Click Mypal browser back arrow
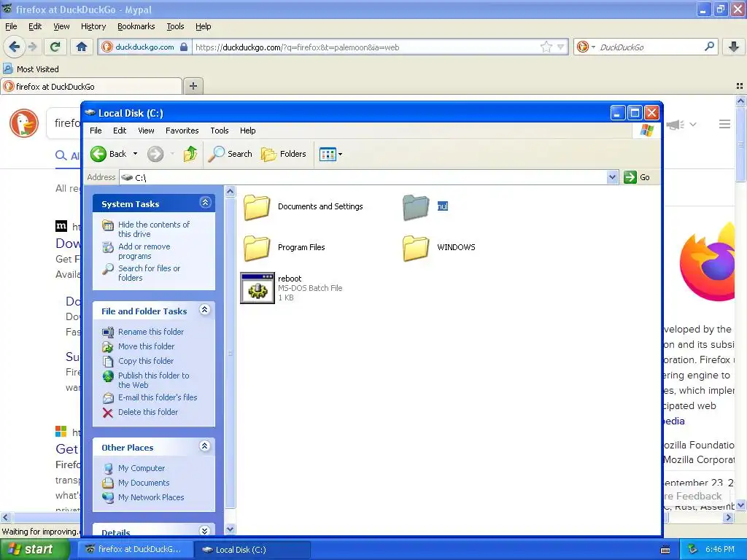The image size is (747, 560). pos(14,47)
